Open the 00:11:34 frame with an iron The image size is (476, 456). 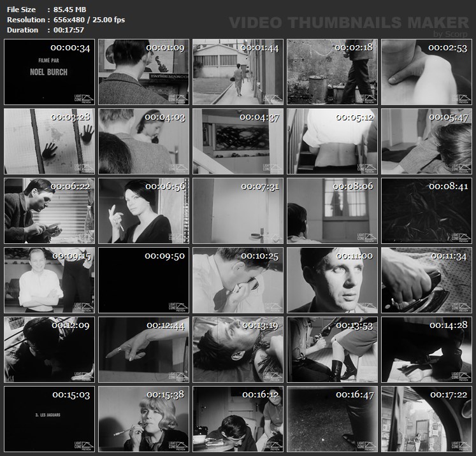tap(426, 280)
